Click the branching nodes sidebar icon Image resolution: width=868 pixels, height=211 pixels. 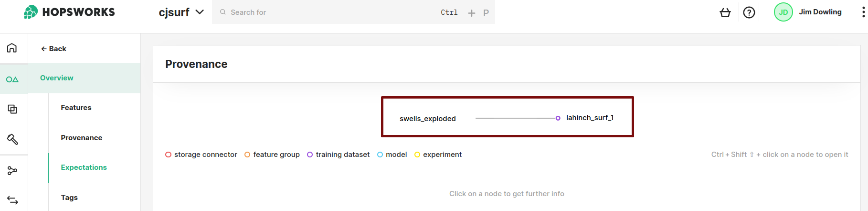pos(12,170)
